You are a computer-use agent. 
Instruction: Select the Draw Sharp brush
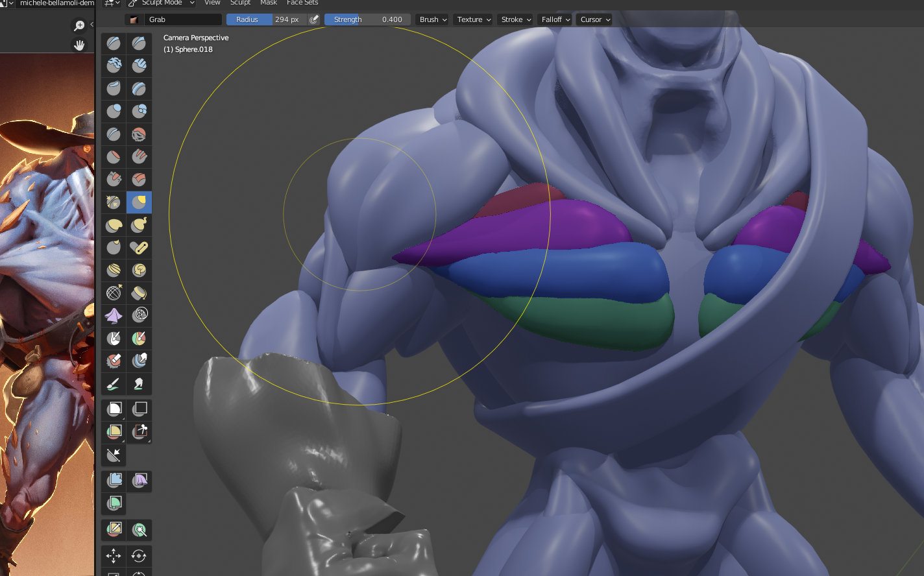point(139,43)
